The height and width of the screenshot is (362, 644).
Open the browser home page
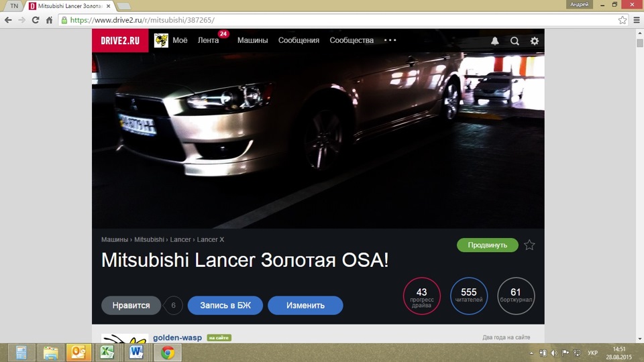coord(49,19)
